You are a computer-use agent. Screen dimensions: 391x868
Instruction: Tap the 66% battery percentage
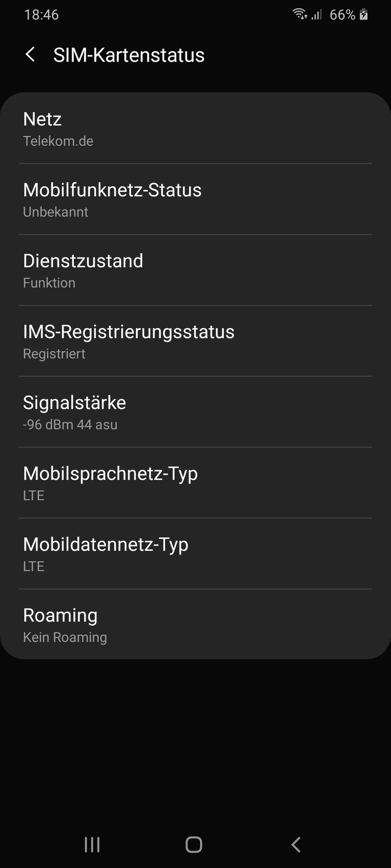(x=342, y=15)
